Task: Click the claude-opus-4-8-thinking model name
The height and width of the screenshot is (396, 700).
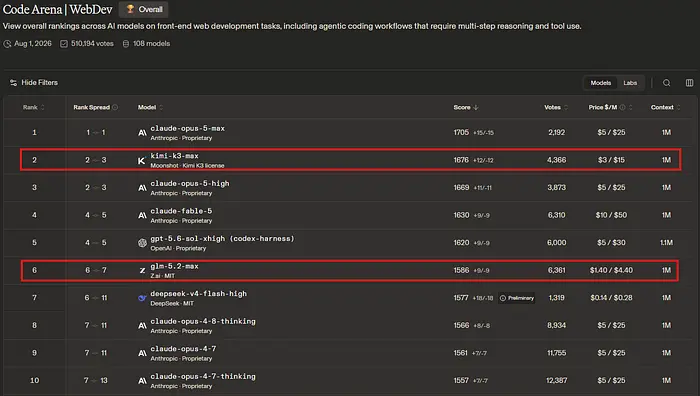Action: click(203, 321)
